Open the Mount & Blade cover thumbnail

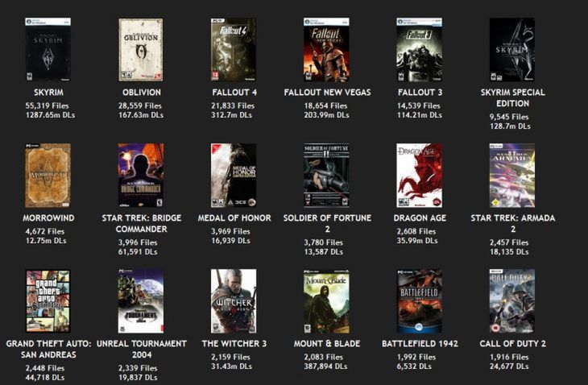coord(326,301)
